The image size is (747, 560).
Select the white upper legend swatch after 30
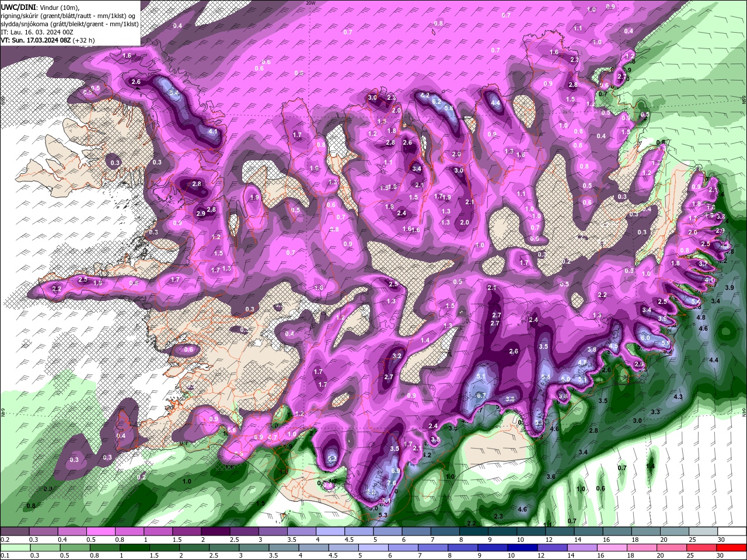pyautogui.click(x=732, y=531)
